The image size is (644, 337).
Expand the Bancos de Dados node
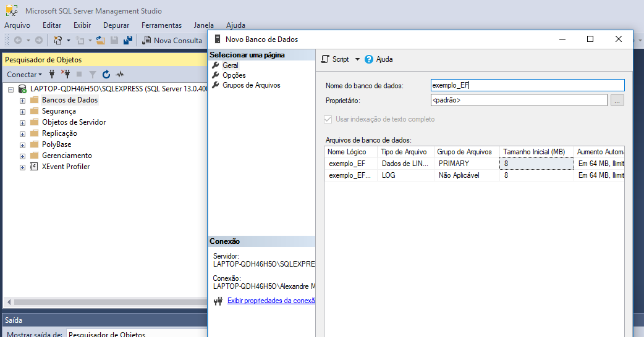[23, 101]
